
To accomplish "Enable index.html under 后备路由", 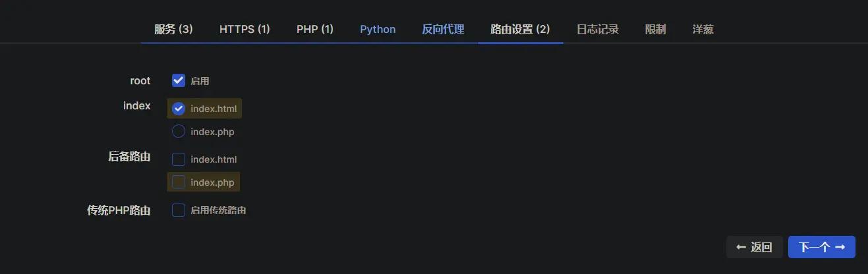I will (178, 159).
